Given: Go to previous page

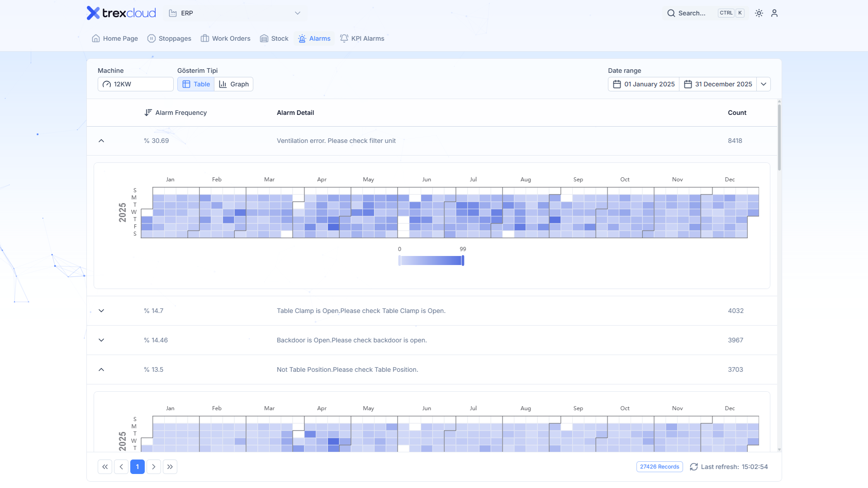Looking at the screenshot, I should click(121, 467).
